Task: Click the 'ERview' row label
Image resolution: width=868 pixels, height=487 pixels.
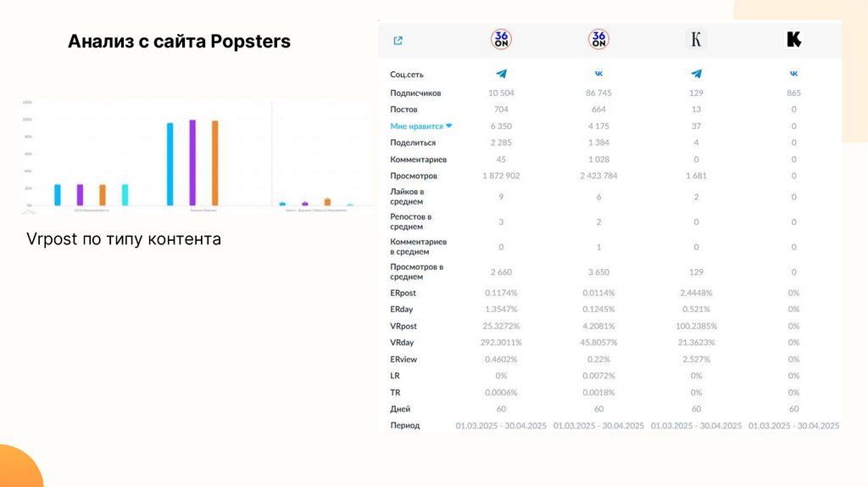Action: click(403, 360)
